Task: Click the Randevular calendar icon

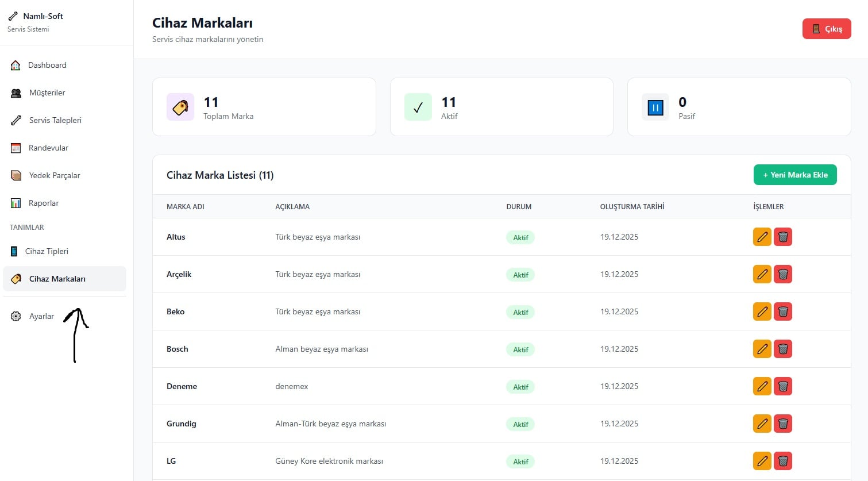Action: (x=16, y=148)
